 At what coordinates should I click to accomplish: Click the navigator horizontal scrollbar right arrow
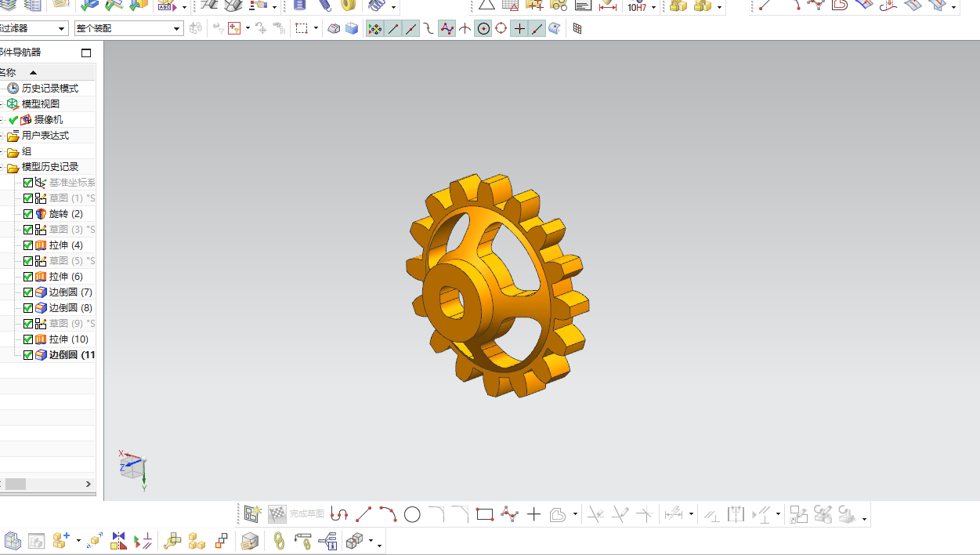point(89,484)
